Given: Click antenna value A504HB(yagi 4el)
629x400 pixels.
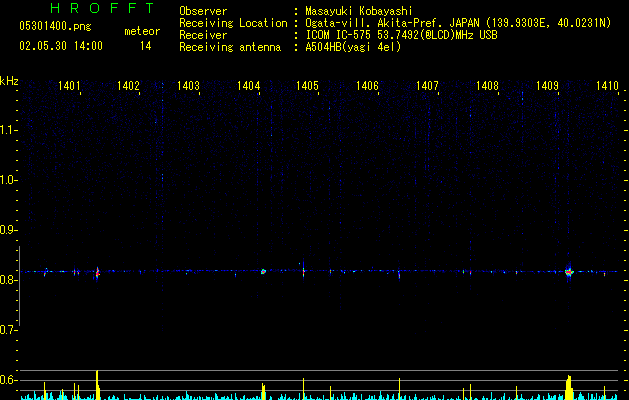Looking at the screenshot, I should [353, 47].
